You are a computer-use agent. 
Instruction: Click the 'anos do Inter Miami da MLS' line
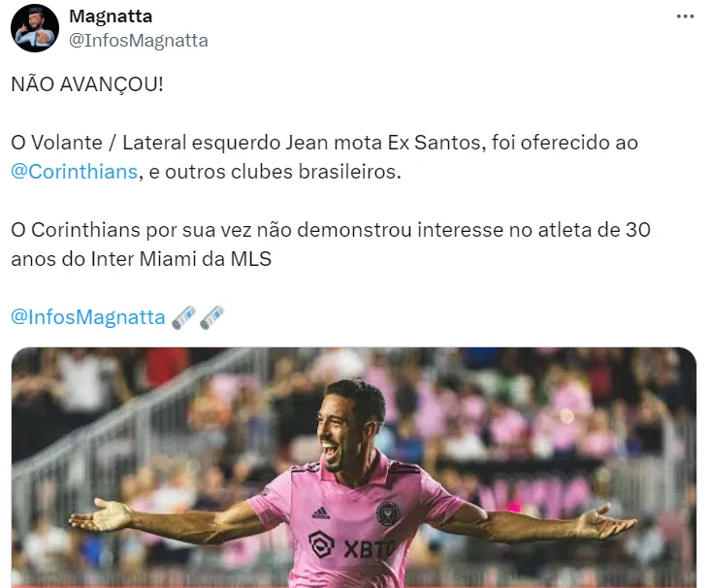pos(142,259)
